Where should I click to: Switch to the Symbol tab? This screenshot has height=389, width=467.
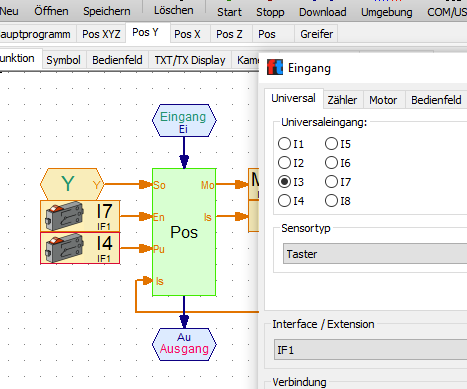coord(63,60)
